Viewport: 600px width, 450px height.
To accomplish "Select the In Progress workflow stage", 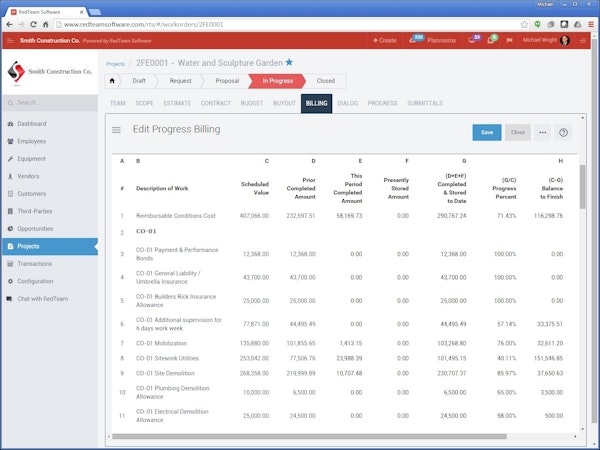I will (278, 81).
